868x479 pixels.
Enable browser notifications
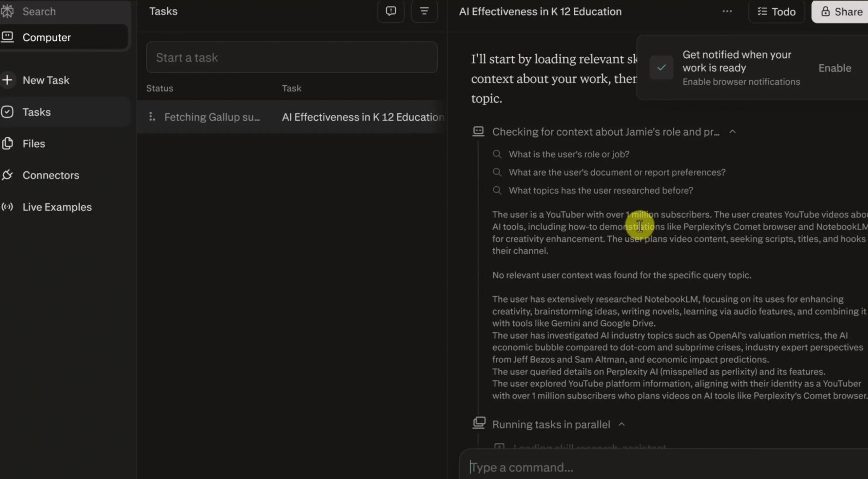[835, 68]
